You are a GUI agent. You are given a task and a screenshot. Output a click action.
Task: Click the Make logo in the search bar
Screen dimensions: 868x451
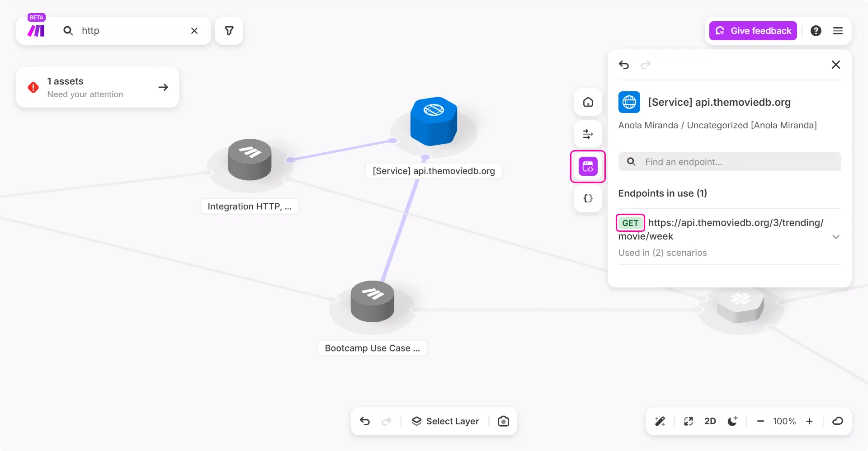click(x=36, y=31)
